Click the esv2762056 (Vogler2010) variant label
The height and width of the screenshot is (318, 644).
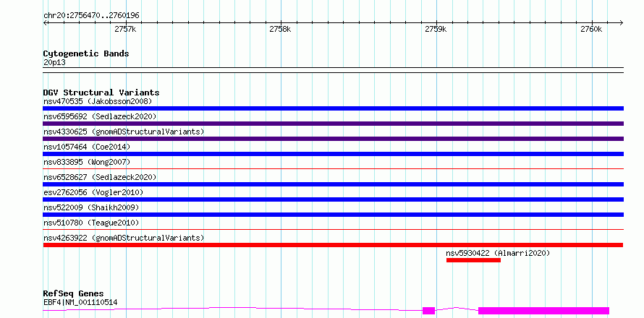coord(93,192)
